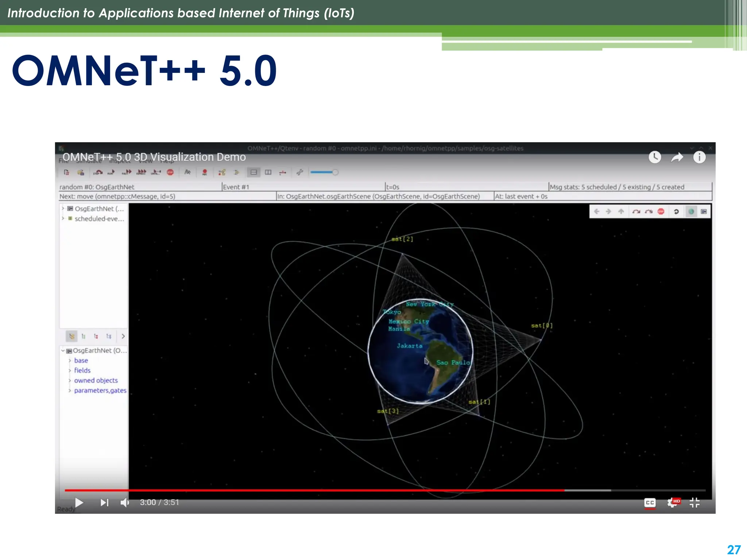Click the Run simulation icon
The width and height of the screenshot is (747, 560).
111,172
